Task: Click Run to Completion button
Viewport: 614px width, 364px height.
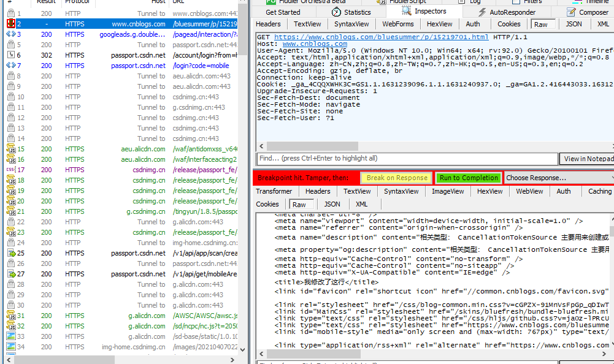Action: 469,178
